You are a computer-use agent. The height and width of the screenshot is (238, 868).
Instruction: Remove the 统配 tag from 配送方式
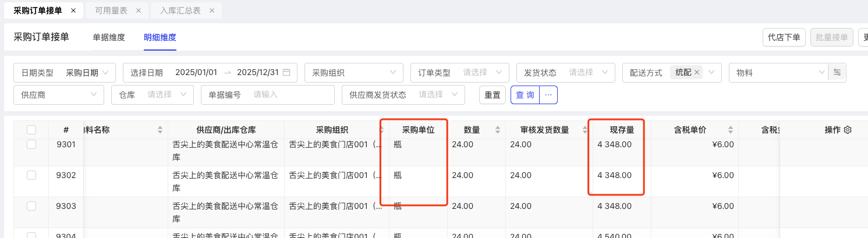[x=696, y=73]
